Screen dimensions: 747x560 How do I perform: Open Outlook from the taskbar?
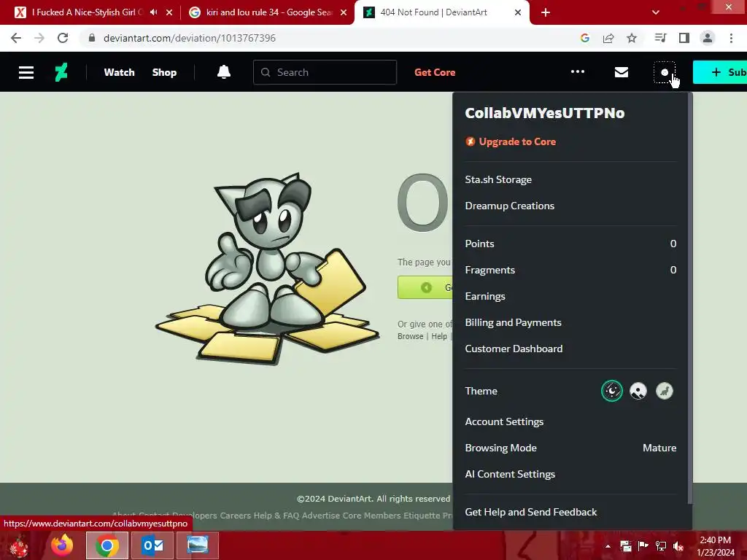click(x=152, y=545)
